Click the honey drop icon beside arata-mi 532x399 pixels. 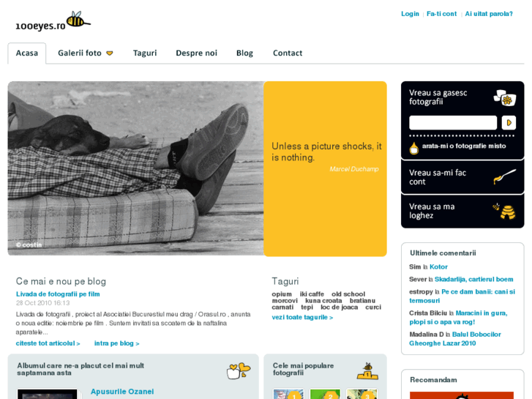coord(414,149)
